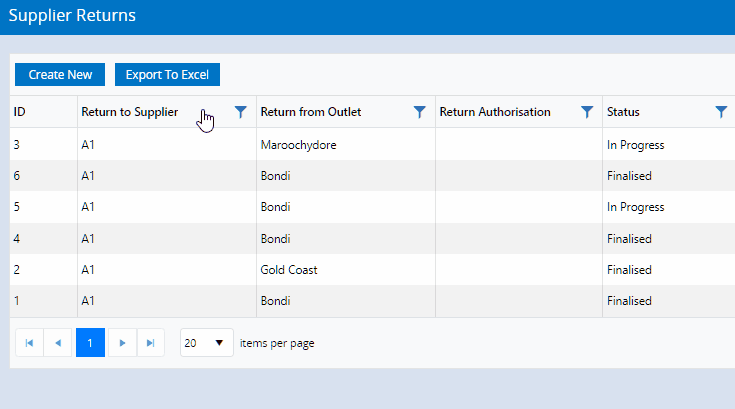The height and width of the screenshot is (409, 735).
Task: Click the Create New button
Action: [x=60, y=74]
